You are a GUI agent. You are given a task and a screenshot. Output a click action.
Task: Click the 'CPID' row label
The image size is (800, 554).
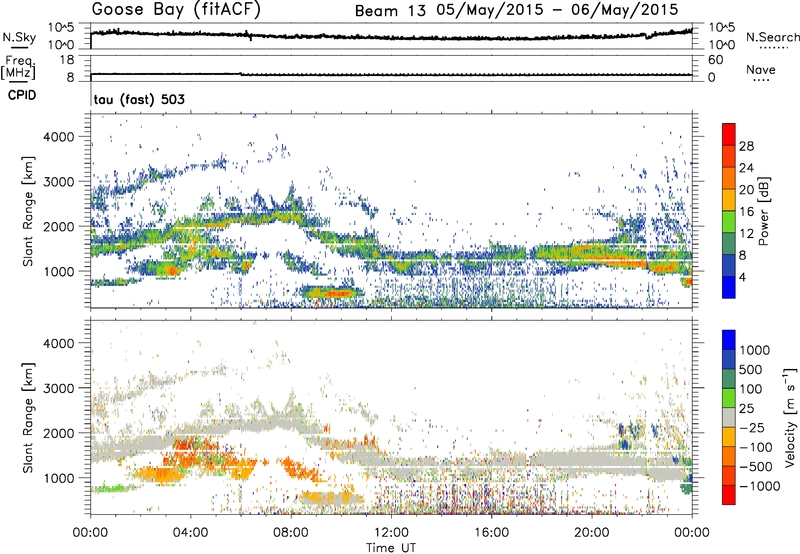point(22,95)
